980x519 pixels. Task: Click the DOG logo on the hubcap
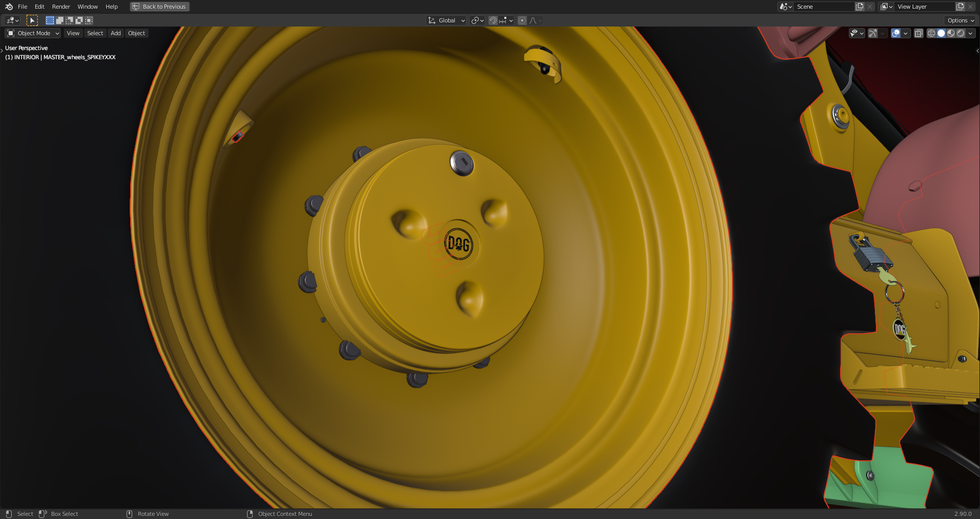click(x=458, y=244)
